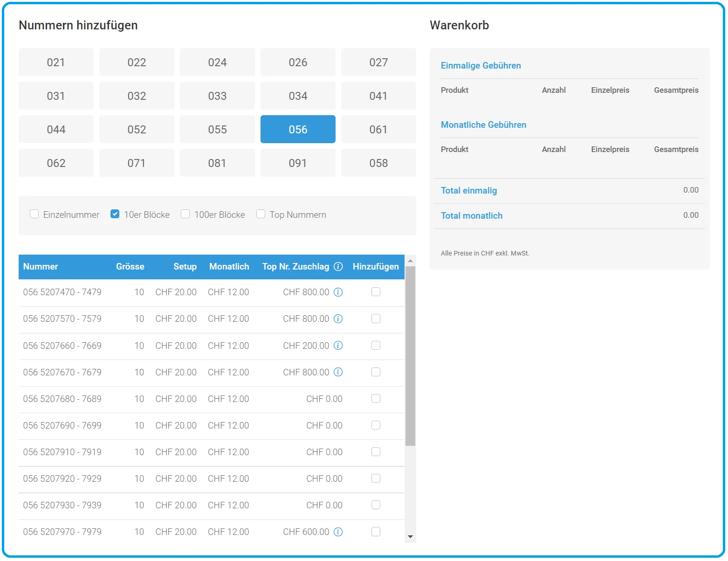The image size is (728, 561).
Task: Add block 056 5207680 - 7689 via checkbox
Action: tap(376, 399)
